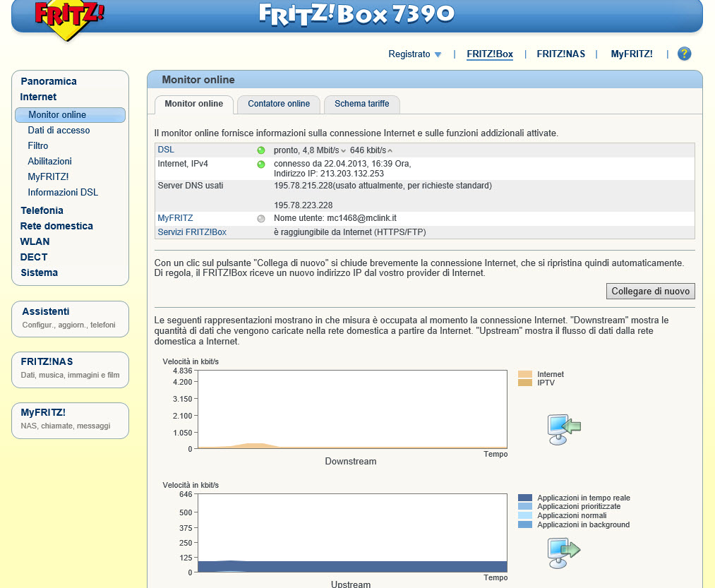Open the MyFRITZ link in the table

tap(175, 218)
